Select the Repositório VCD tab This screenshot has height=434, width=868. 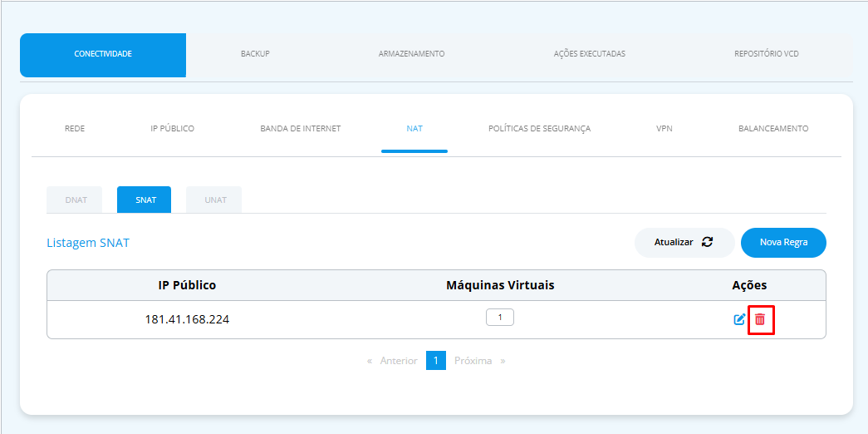click(766, 54)
